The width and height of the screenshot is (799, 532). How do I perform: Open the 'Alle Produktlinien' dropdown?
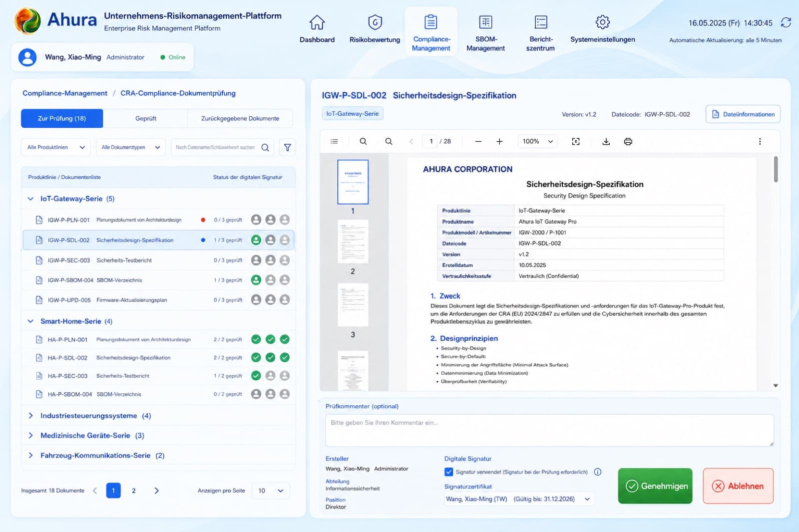55,147
